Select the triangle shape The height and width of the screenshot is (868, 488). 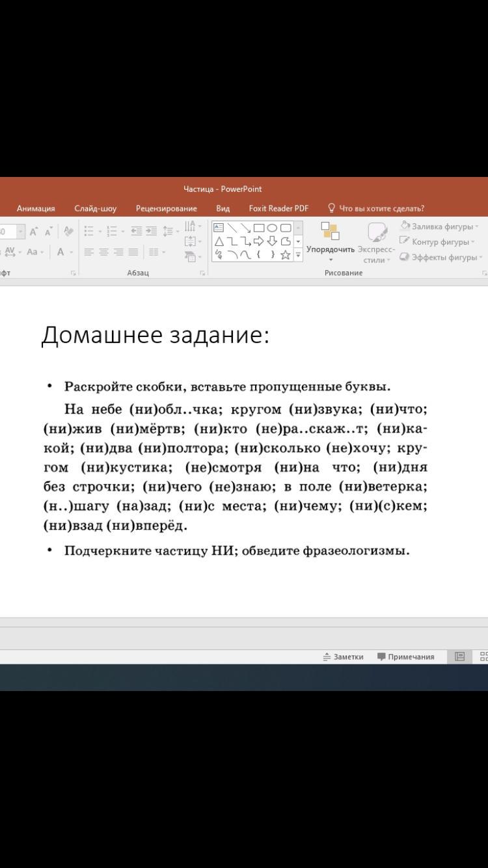click(x=219, y=241)
